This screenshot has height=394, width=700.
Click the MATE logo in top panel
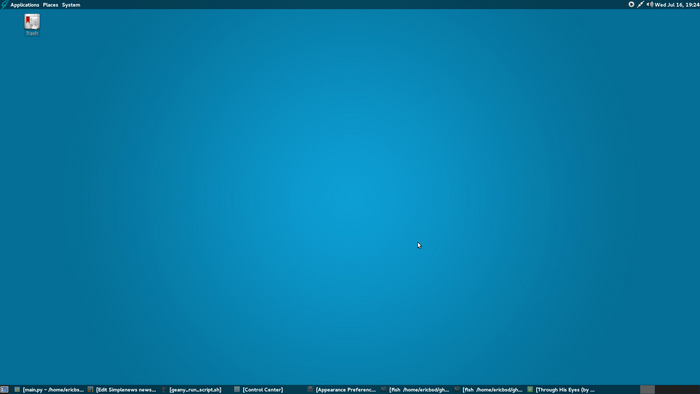[x=4, y=4]
